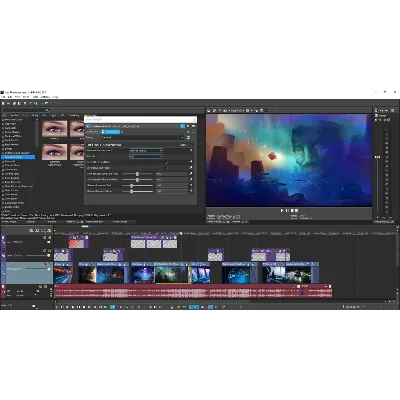This screenshot has height=400, width=400.
Task: Toggle Loop Playback in timeline transport
Action: pyautogui.click(x=62, y=307)
